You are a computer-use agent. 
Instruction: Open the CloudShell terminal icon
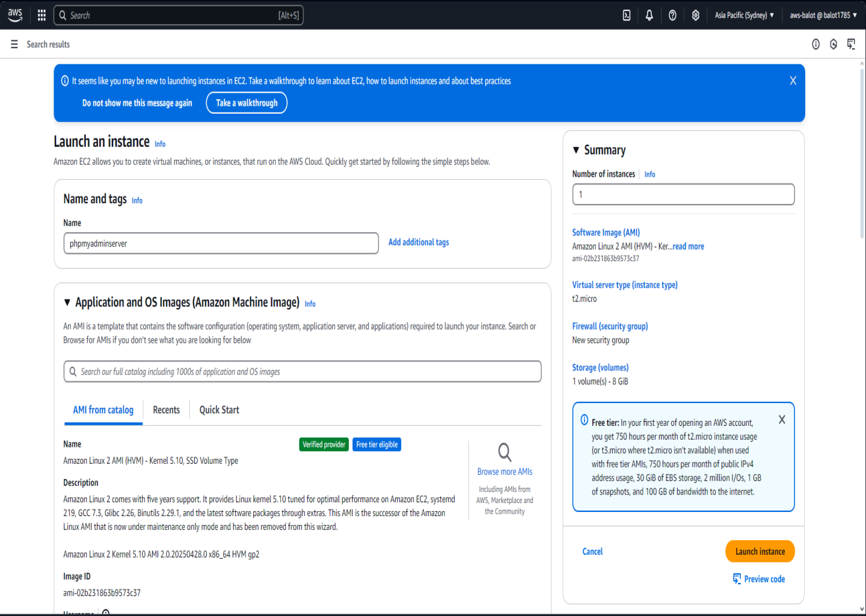(x=627, y=15)
